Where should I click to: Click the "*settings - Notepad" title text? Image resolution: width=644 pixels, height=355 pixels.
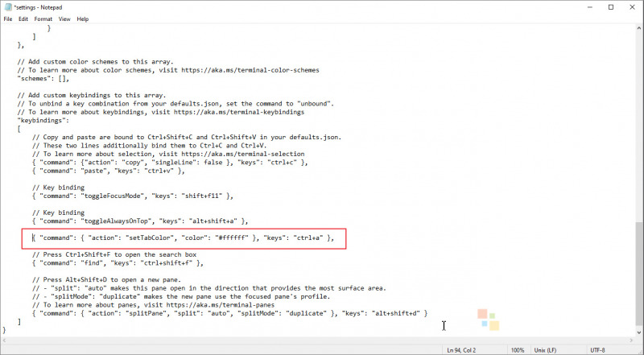pyautogui.click(x=38, y=7)
